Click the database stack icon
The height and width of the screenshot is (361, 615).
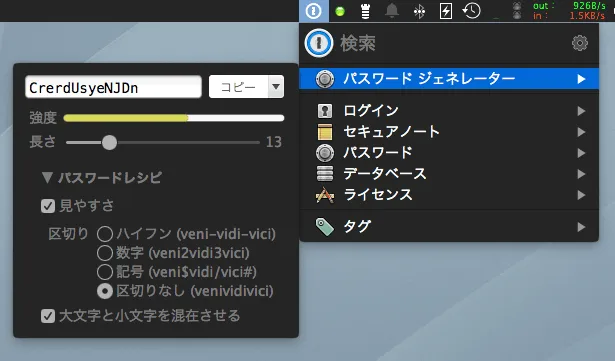coord(325,174)
